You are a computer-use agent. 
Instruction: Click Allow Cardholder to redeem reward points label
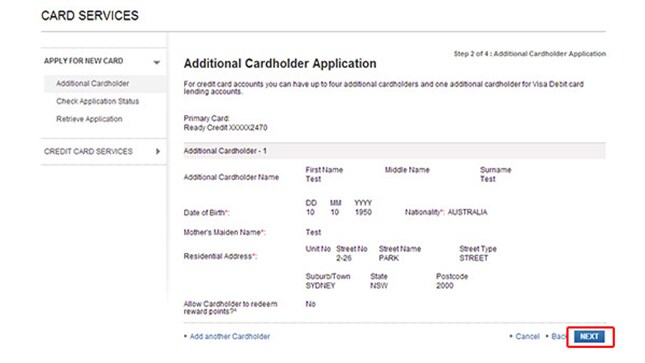230,308
